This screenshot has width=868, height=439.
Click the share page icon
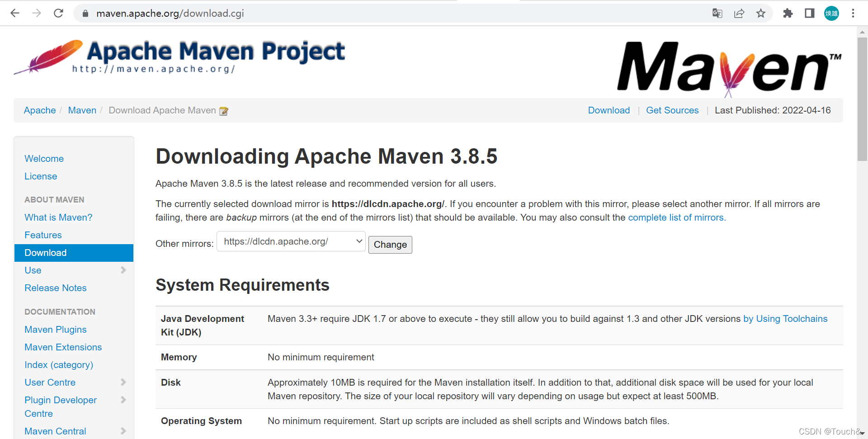coord(739,13)
